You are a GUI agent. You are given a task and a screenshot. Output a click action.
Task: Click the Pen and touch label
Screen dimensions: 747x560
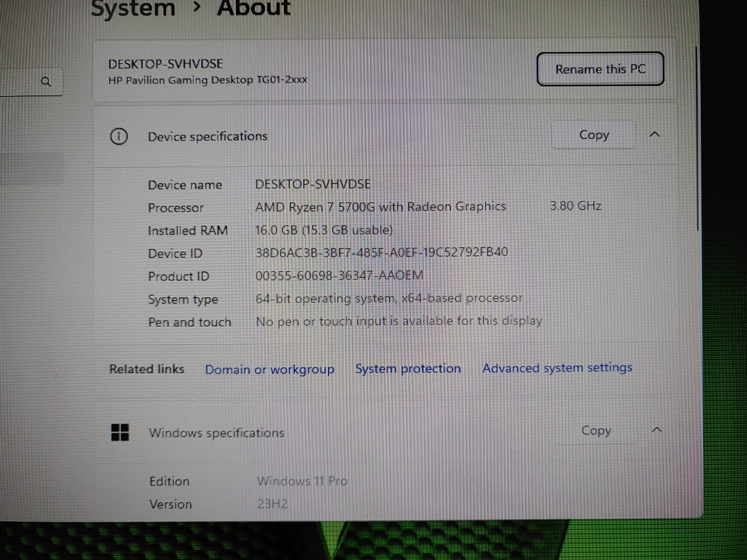(190, 322)
